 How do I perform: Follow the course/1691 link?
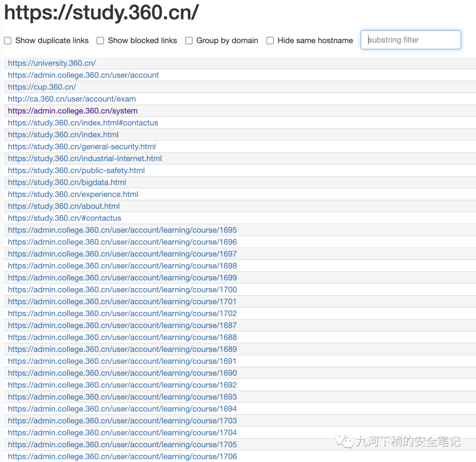(122, 361)
